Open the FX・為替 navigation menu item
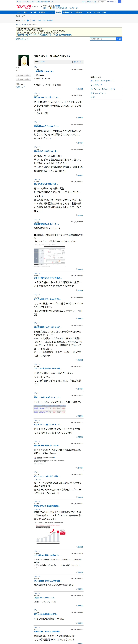Screen dimensions: 138x644 click(x=33, y=12)
